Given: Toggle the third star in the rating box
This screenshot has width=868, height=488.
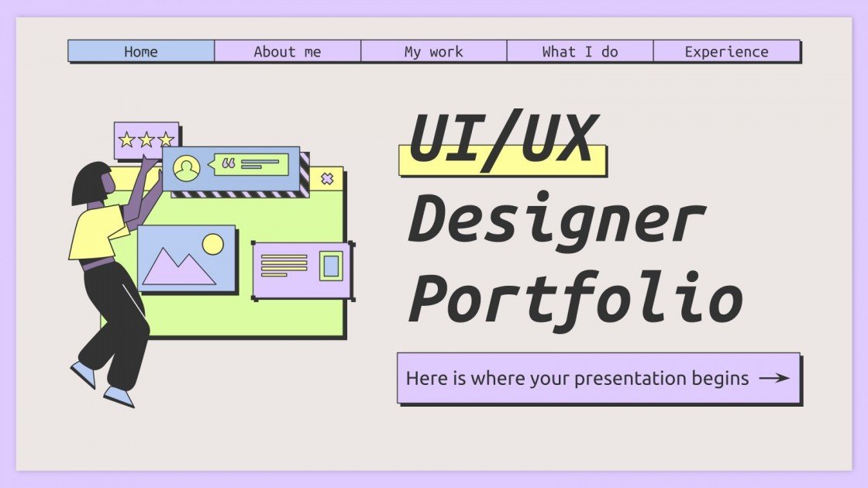Looking at the screenshot, I should 167,140.
